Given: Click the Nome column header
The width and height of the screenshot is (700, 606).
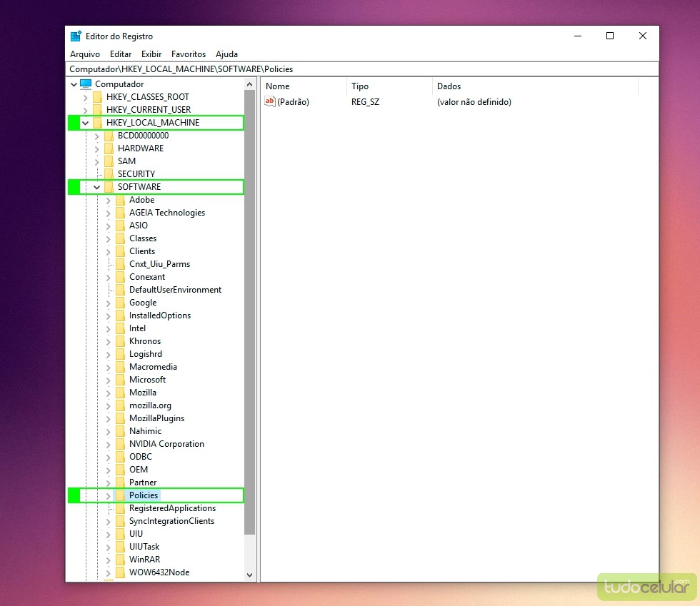Looking at the screenshot, I should coord(278,86).
